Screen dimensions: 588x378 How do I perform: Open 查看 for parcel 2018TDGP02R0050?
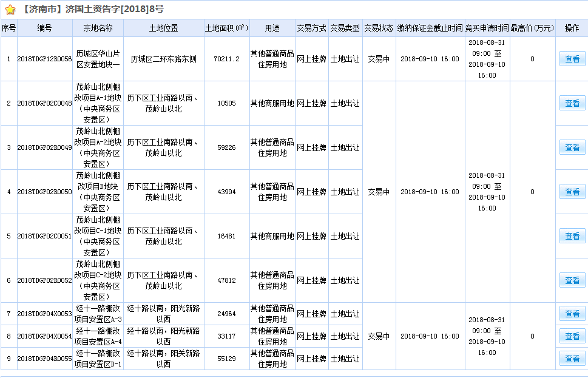[572, 192]
